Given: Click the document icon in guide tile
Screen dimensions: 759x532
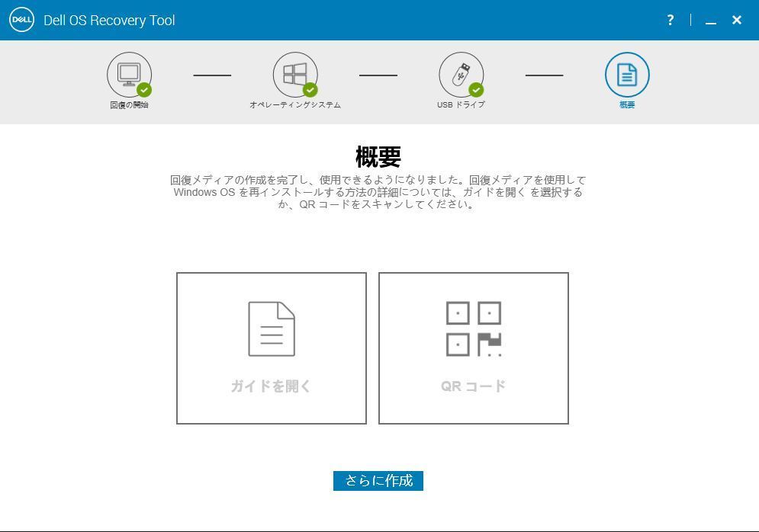Looking at the screenshot, I should (272, 328).
